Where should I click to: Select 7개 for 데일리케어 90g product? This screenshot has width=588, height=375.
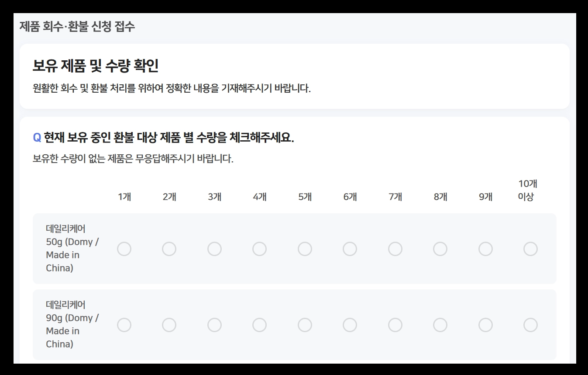tap(395, 325)
